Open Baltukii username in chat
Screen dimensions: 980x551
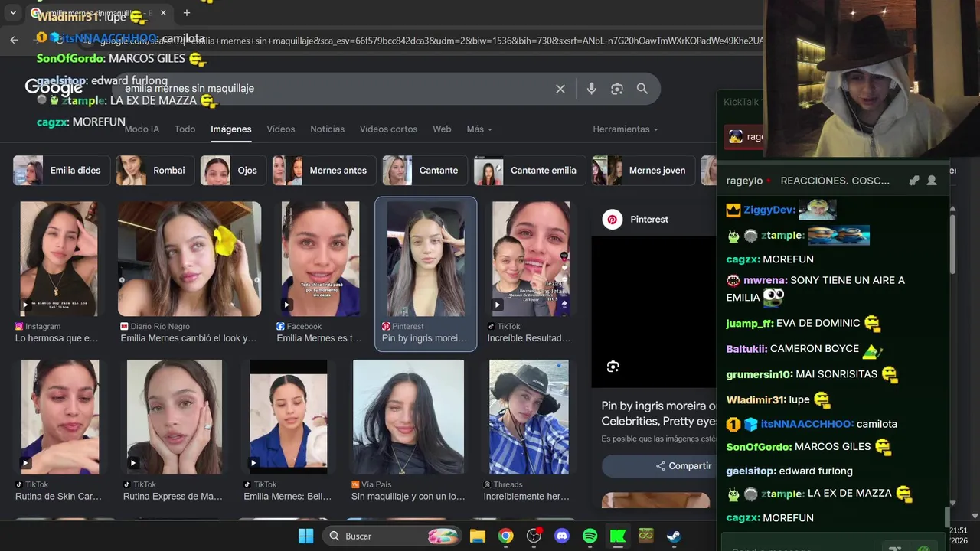click(x=746, y=349)
